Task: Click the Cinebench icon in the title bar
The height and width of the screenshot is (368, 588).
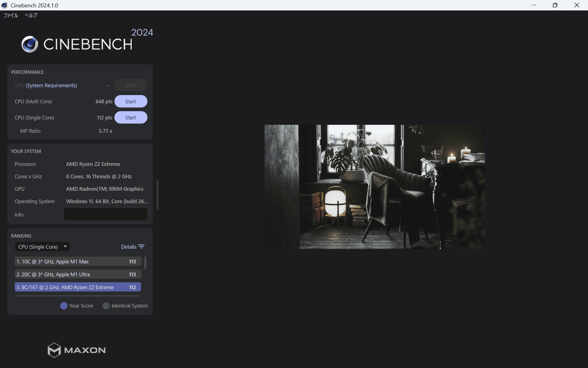Action: 4,5
